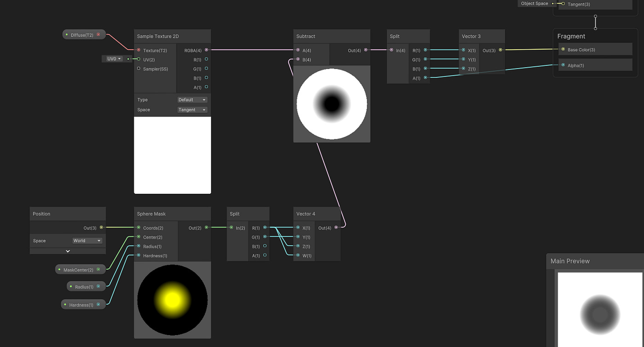Click the X(1) input port on the Vector 3 node
The height and width of the screenshot is (347, 644).
click(x=463, y=50)
